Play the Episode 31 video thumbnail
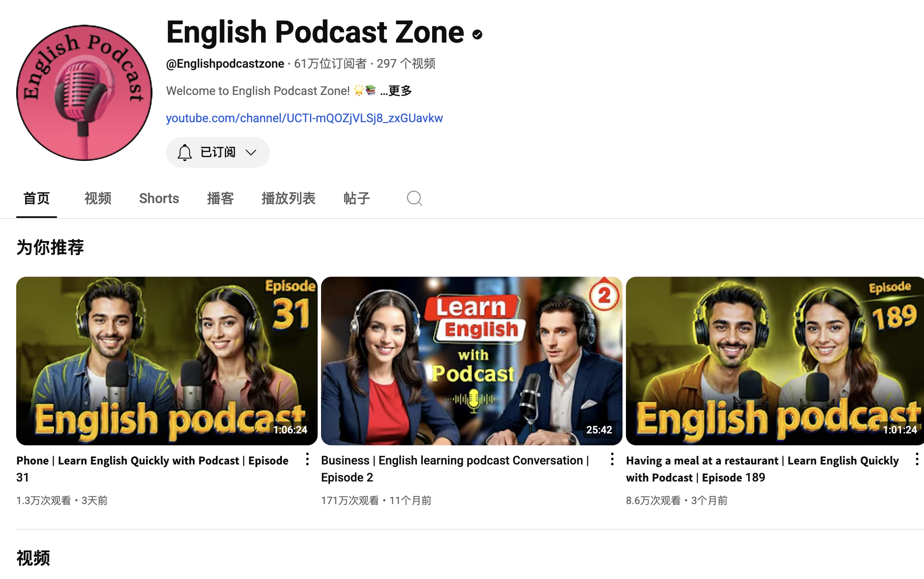This screenshot has height=579, width=924. [x=167, y=361]
